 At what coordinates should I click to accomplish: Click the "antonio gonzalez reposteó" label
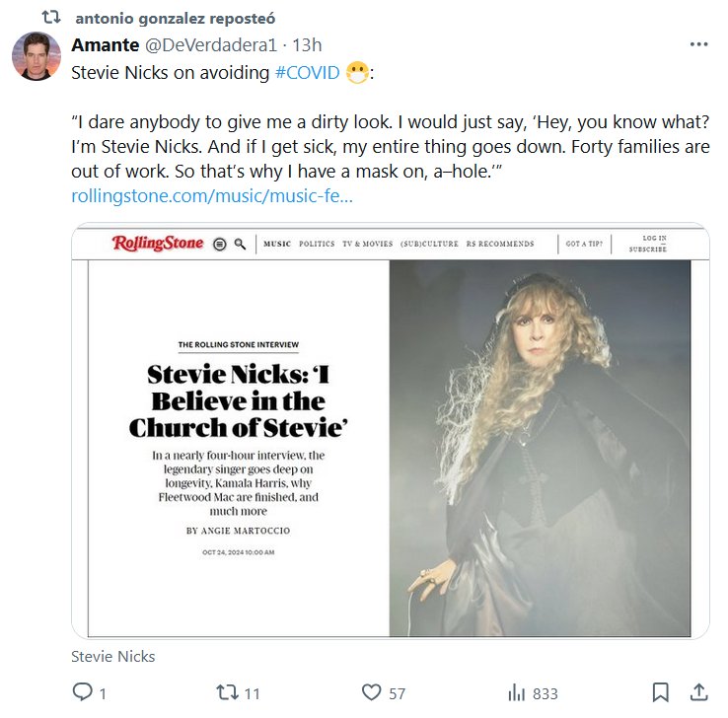[x=175, y=18]
